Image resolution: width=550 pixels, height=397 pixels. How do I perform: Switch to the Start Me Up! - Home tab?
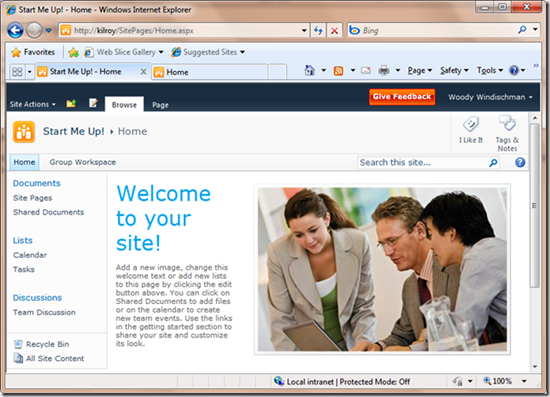click(87, 72)
